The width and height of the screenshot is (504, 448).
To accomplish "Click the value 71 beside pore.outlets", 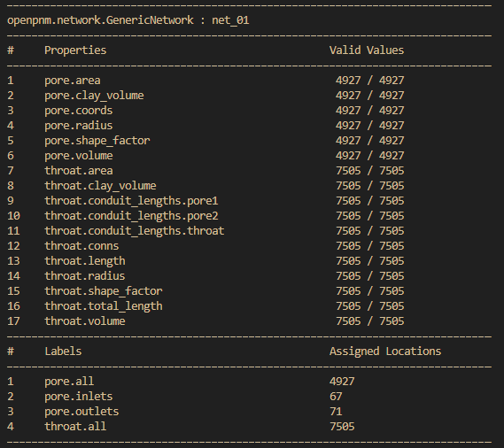I will click(x=336, y=412).
